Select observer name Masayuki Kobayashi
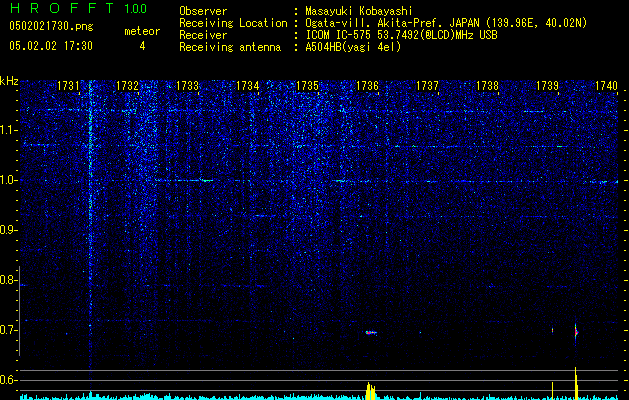This screenshot has width=629, height=400. click(359, 11)
